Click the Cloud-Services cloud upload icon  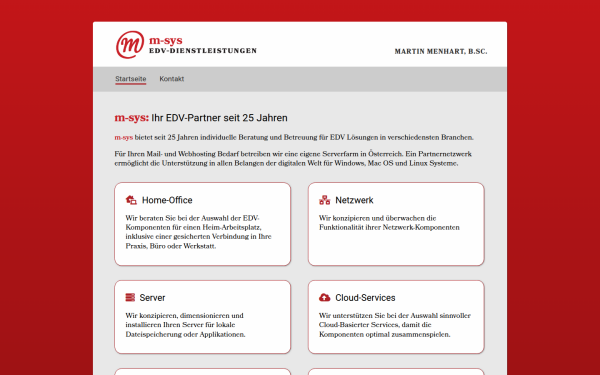324,297
